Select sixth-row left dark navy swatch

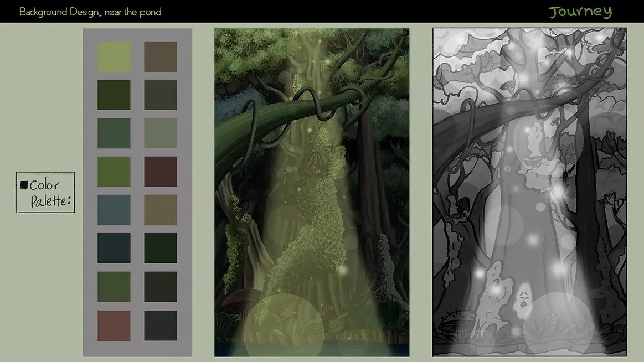[114, 249]
